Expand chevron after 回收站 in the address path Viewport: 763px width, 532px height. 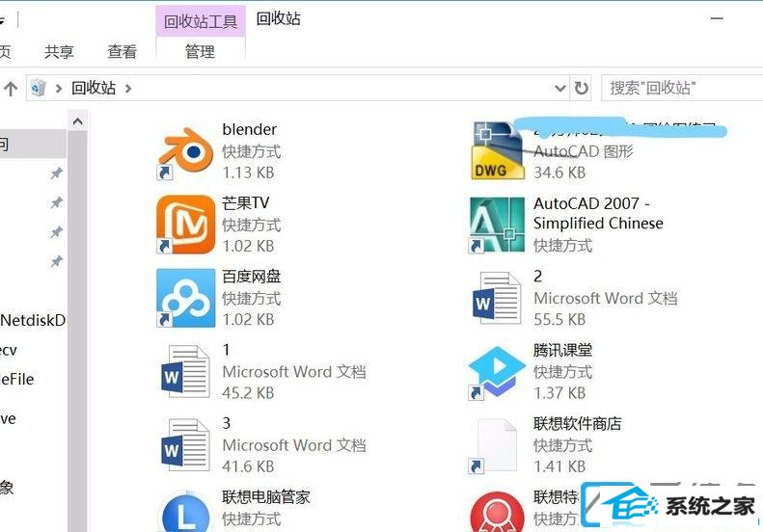point(128,88)
